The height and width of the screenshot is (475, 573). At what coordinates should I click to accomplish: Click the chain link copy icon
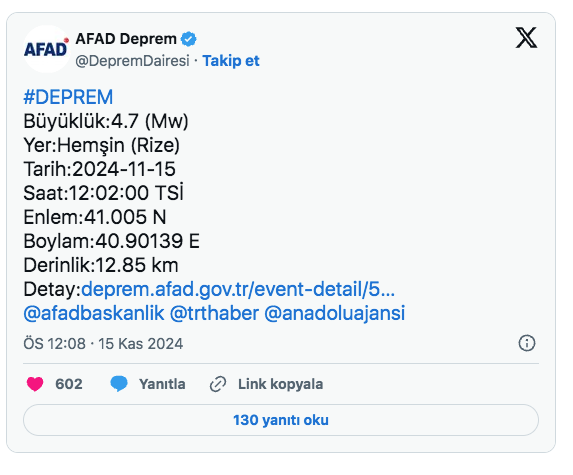coord(218,384)
